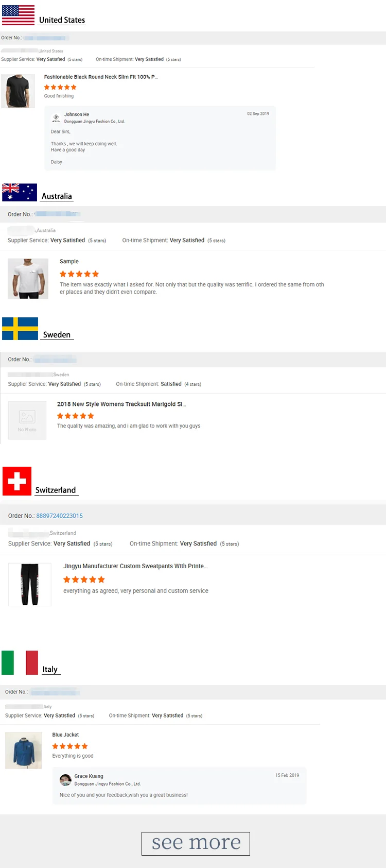Open 2018 New Style Womens Tracksuit title
The width and height of the screenshot is (386, 868).
(x=121, y=404)
